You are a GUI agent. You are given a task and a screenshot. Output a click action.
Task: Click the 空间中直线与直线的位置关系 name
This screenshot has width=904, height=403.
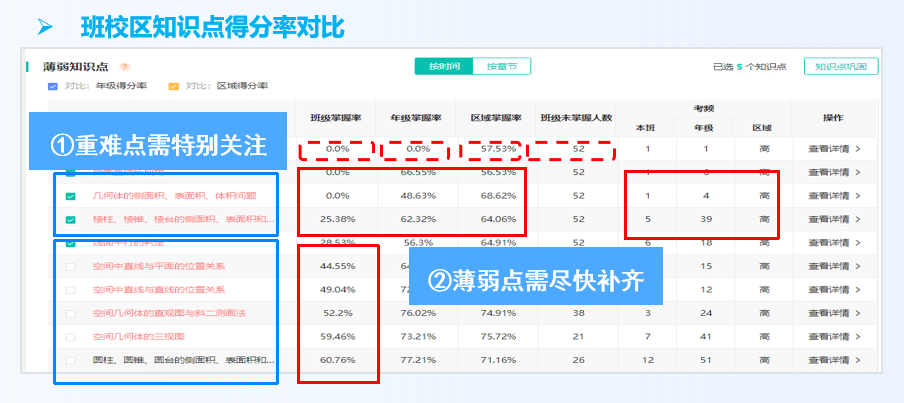(159, 290)
